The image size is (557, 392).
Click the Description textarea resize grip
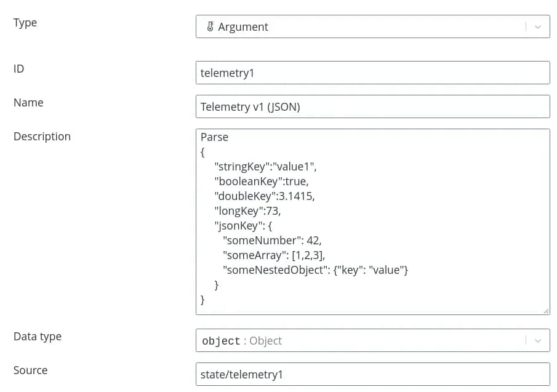coord(546,311)
